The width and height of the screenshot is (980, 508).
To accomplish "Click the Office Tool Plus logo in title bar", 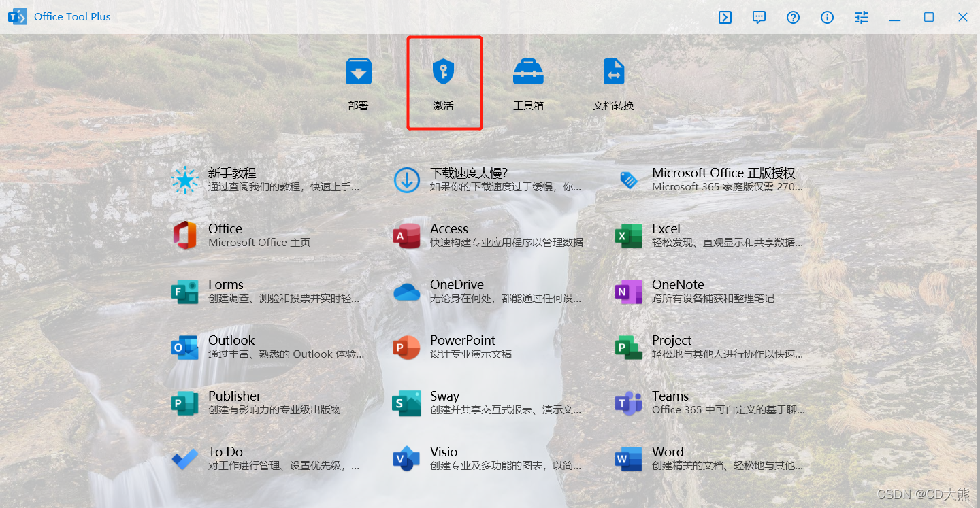I will coord(18,17).
